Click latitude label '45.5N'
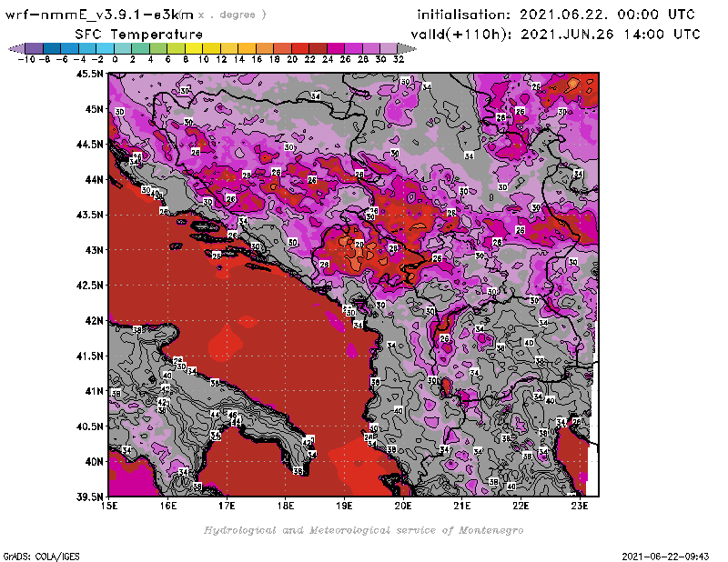728x562 pixels. click(x=90, y=74)
